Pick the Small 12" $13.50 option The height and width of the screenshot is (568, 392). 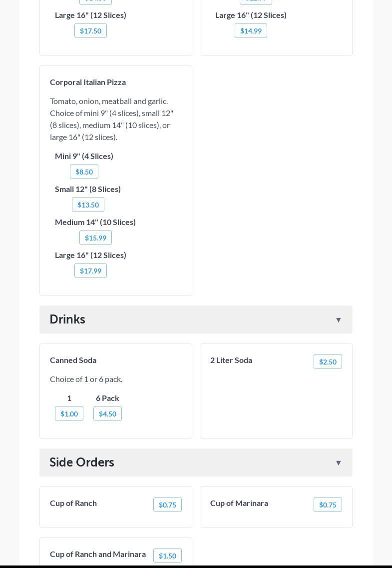88,205
